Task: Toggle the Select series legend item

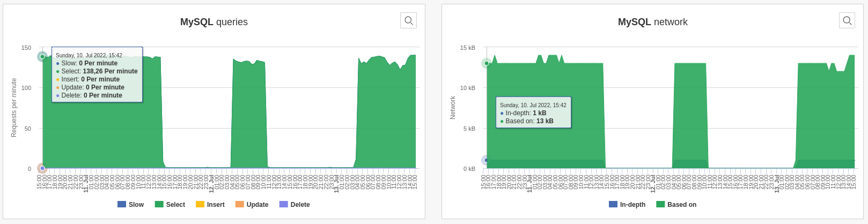Action: point(170,205)
